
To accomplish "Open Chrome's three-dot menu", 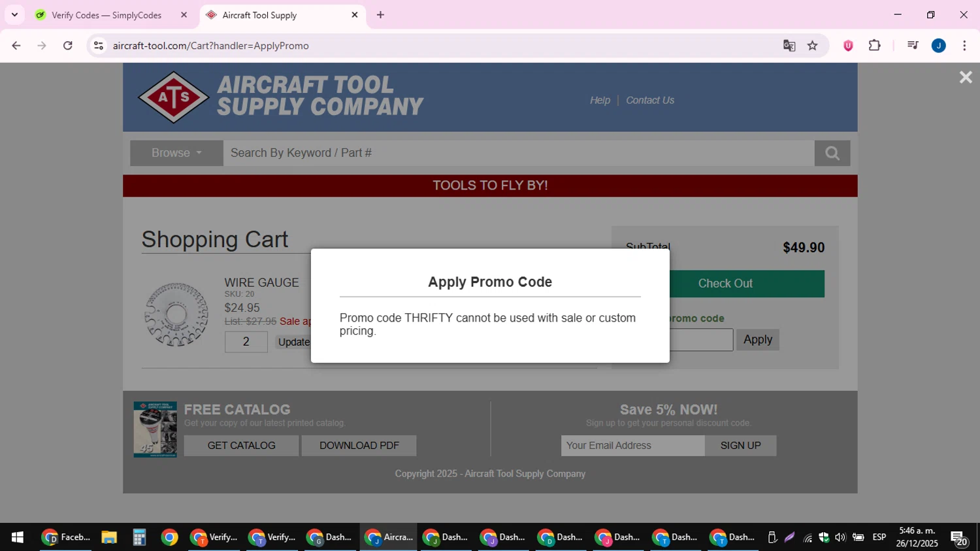I will [x=964, y=46].
